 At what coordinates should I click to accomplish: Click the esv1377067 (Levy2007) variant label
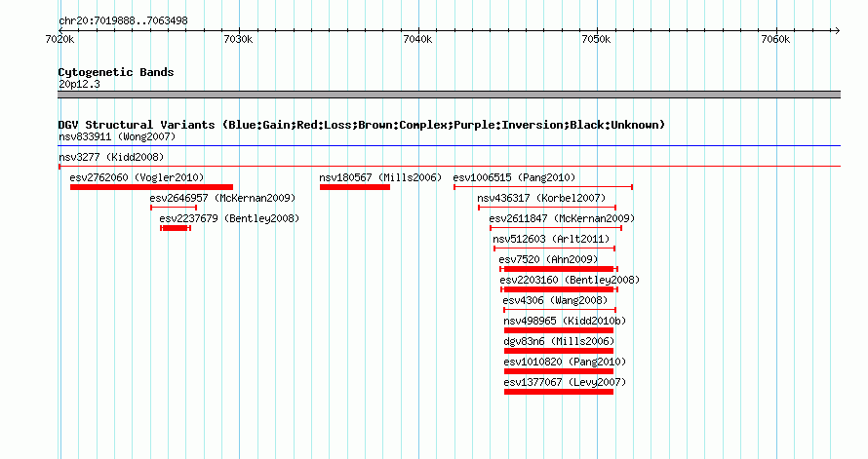pyautogui.click(x=566, y=382)
